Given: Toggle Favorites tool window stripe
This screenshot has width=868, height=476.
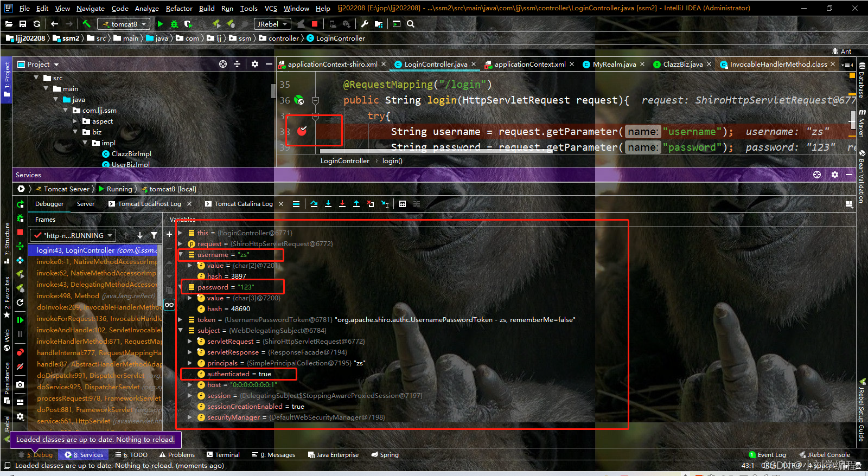Looking at the screenshot, I should [x=7, y=296].
